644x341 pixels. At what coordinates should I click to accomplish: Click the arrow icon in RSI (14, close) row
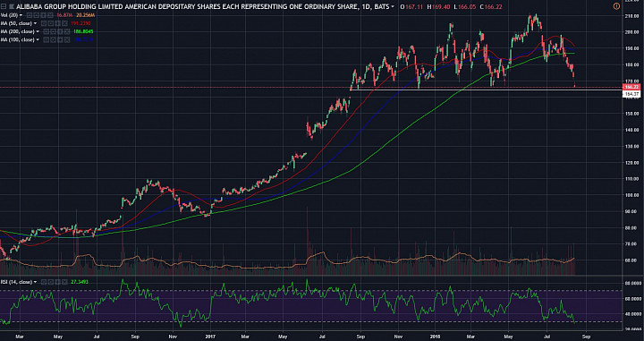(57, 282)
